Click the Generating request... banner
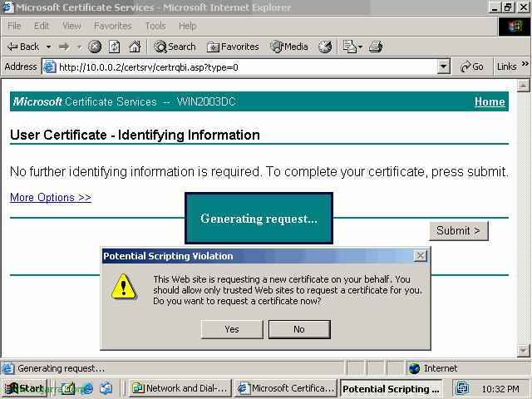The height and width of the screenshot is (399, 532). pyautogui.click(x=259, y=218)
